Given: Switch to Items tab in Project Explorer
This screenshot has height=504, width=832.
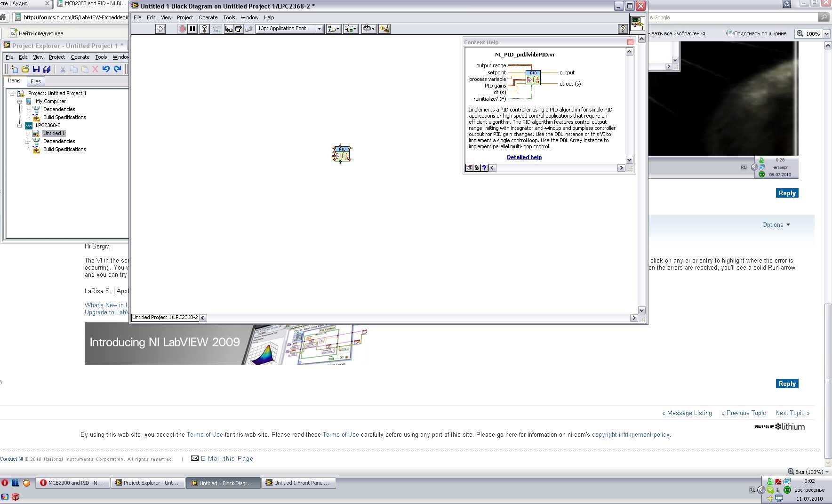Looking at the screenshot, I should click(14, 81).
